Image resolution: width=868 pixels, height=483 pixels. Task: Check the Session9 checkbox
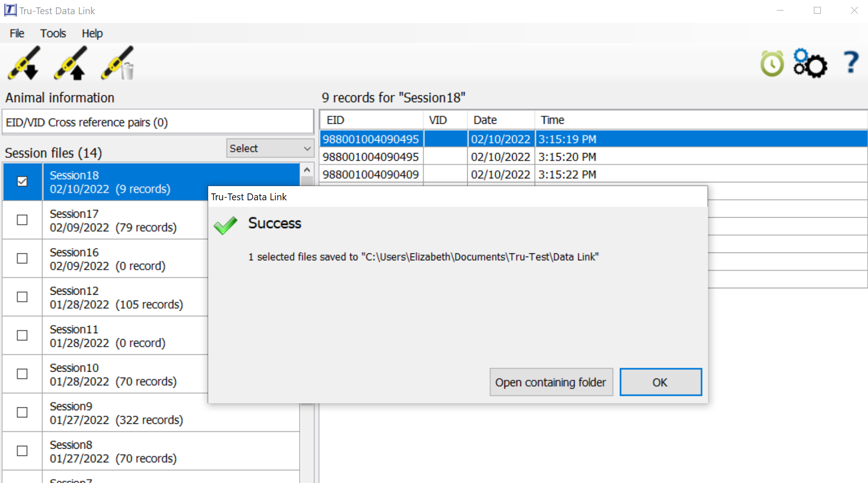tap(22, 412)
